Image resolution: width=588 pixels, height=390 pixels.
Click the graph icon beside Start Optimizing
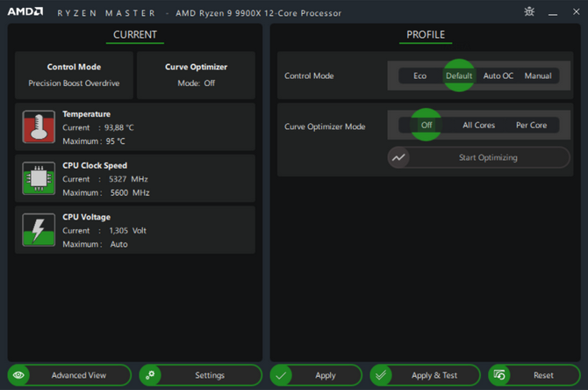click(398, 157)
